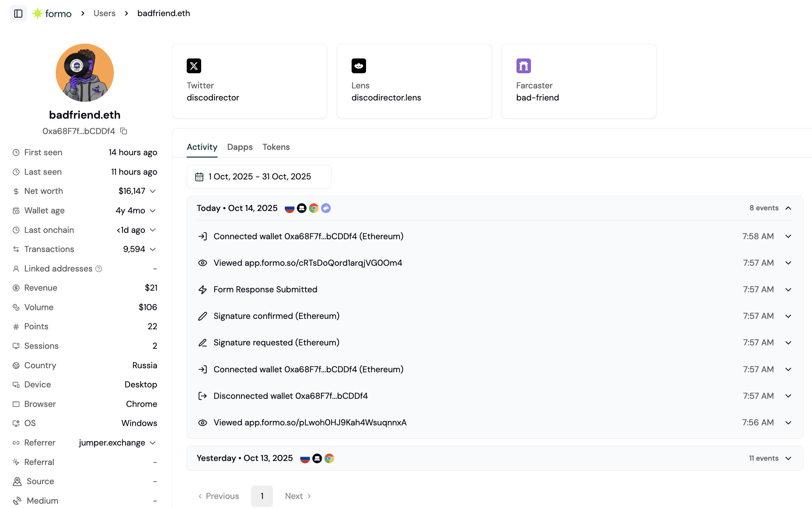The width and height of the screenshot is (812, 508).
Task: Switch to the Dapps tab
Action: [240, 147]
